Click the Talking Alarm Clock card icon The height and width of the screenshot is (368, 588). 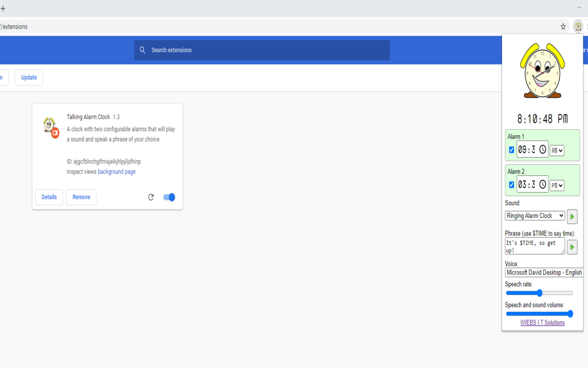pyautogui.click(x=50, y=126)
